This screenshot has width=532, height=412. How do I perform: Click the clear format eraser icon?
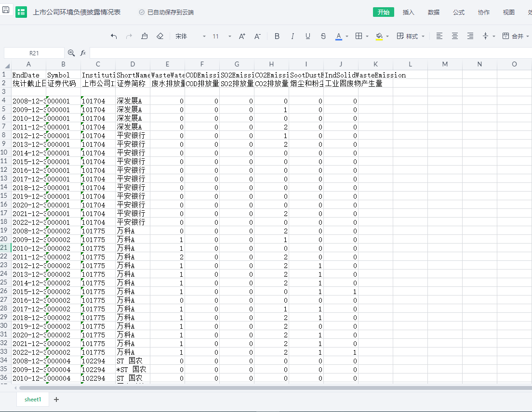[x=160, y=36]
